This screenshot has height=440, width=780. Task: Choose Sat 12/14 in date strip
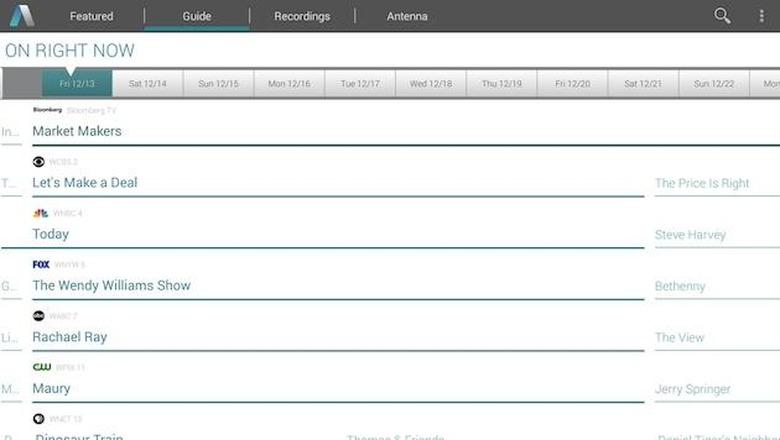(x=148, y=84)
